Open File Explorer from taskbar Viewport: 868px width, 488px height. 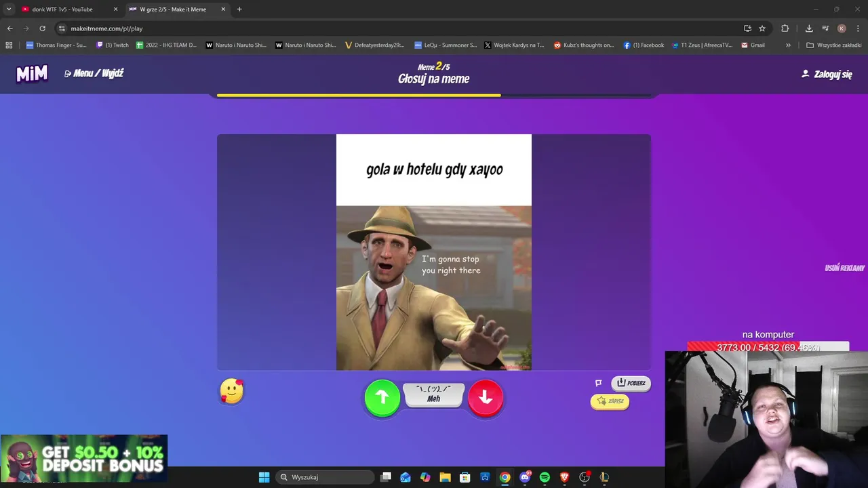445,477
